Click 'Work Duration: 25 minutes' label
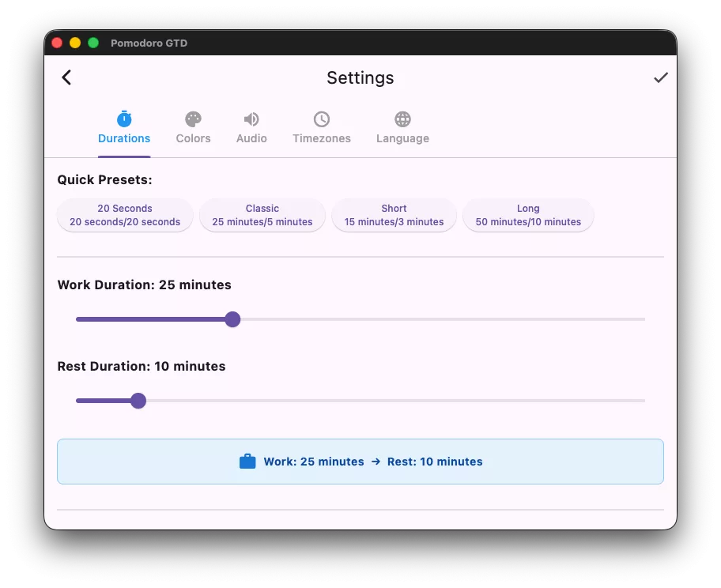 coord(145,285)
